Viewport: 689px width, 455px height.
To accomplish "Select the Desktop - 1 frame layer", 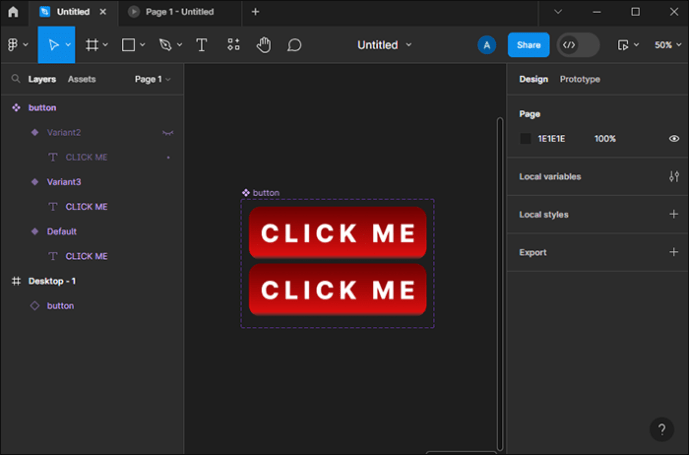I will coord(92,281).
